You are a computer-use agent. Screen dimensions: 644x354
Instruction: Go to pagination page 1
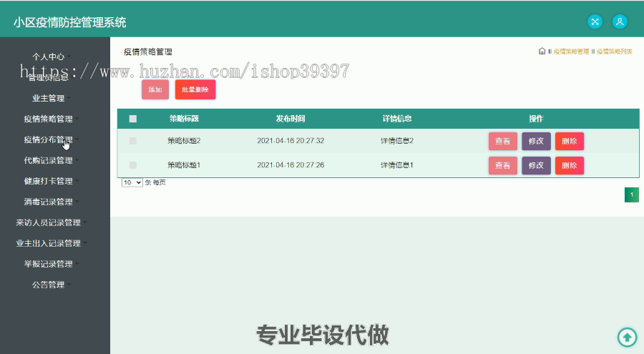[x=632, y=195]
